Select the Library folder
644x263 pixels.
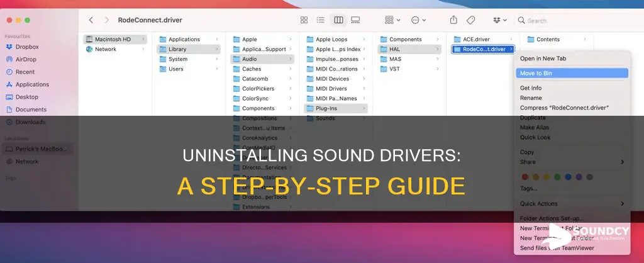point(189,49)
